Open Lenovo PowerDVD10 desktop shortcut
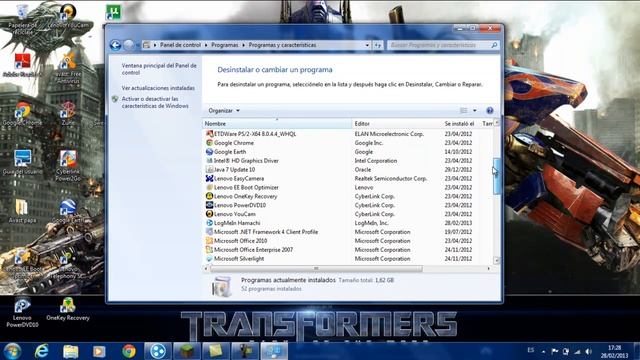The width and height of the screenshot is (640, 360). point(22,312)
